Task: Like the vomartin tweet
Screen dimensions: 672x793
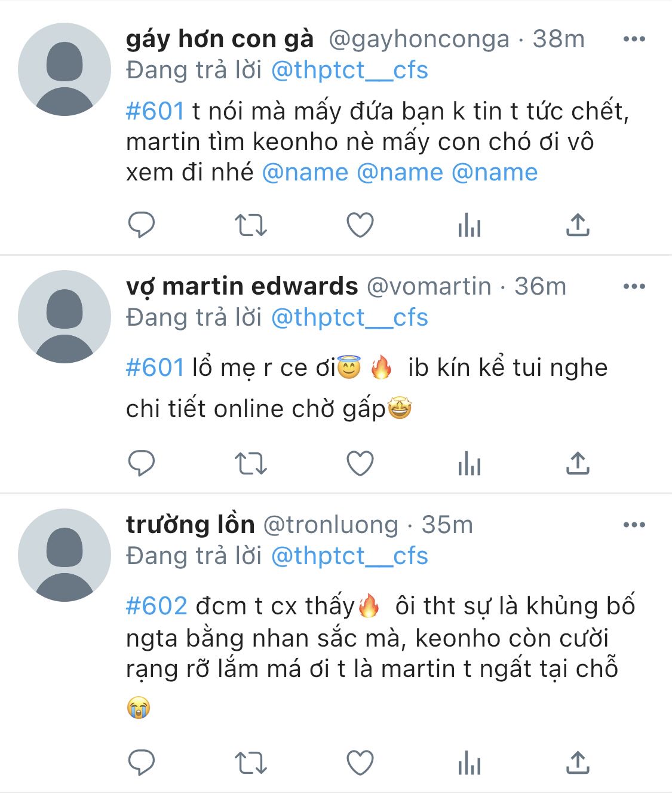Action: (x=360, y=464)
